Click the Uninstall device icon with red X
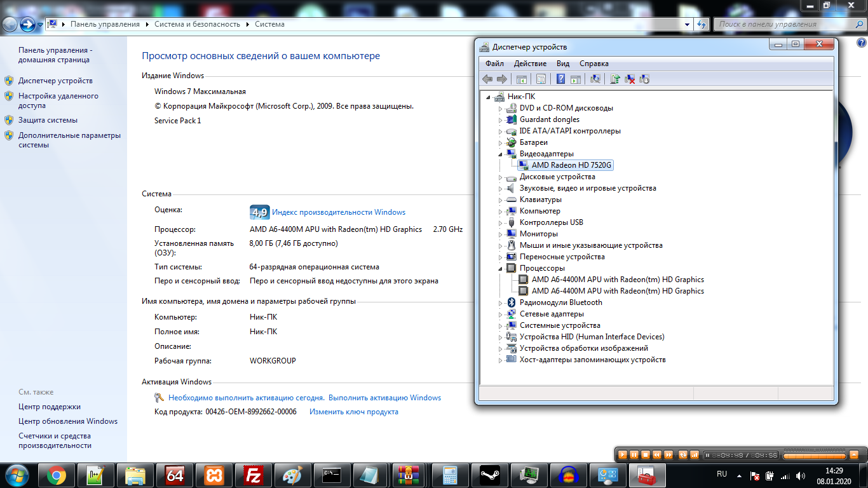868x488 pixels. point(630,79)
